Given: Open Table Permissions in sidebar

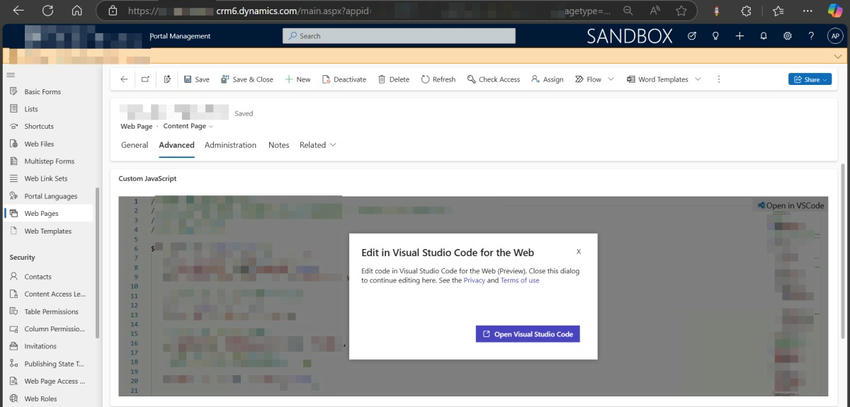Looking at the screenshot, I should tap(49, 312).
